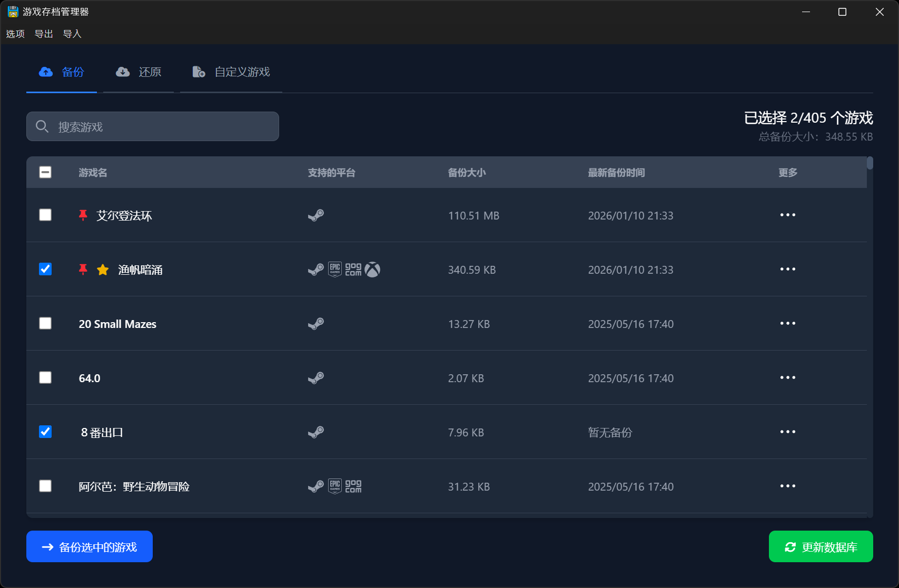The width and height of the screenshot is (899, 588).
Task: Click the 已选择 2/405 个游戏 text
Action: 808,117
